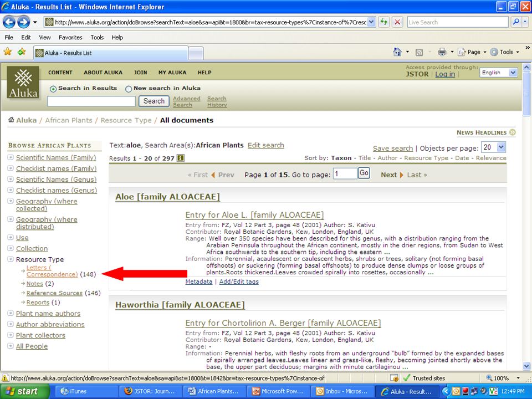Click the Aluka - Results List tab
Screen dimensions: 532x399
click(x=111, y=53)
